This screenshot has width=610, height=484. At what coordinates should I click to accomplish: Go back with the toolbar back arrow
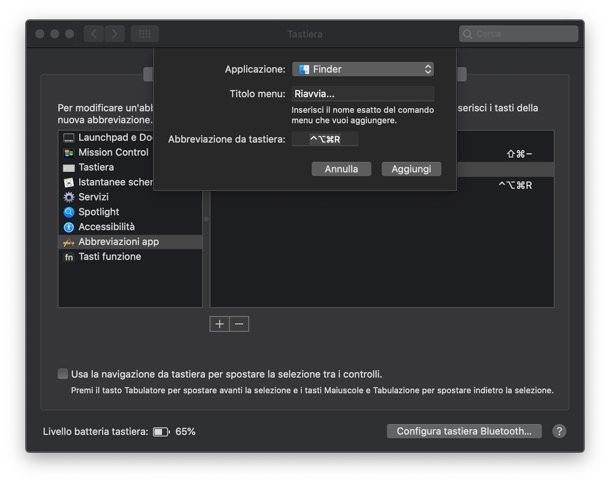pyautogui.click(x=94, y=34)
